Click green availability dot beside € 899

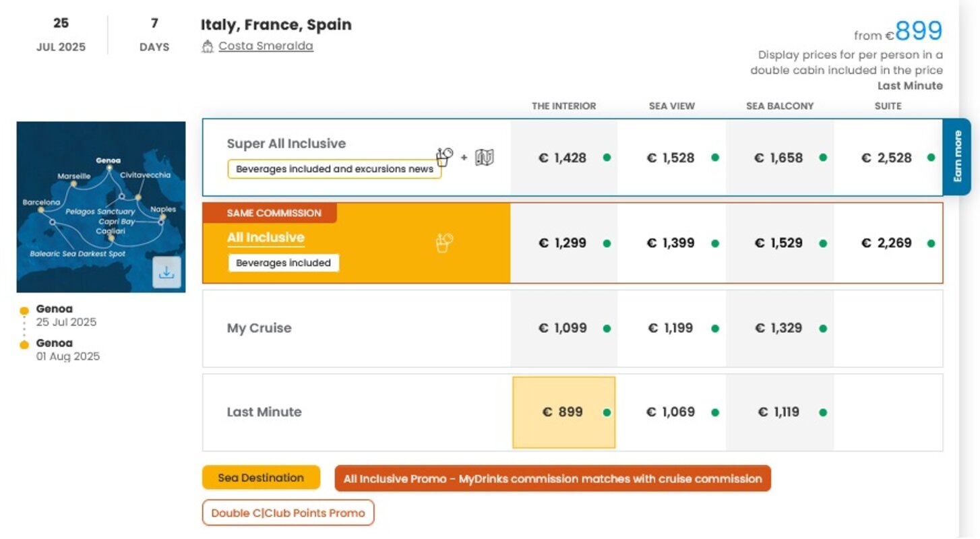tap(607, 412)
